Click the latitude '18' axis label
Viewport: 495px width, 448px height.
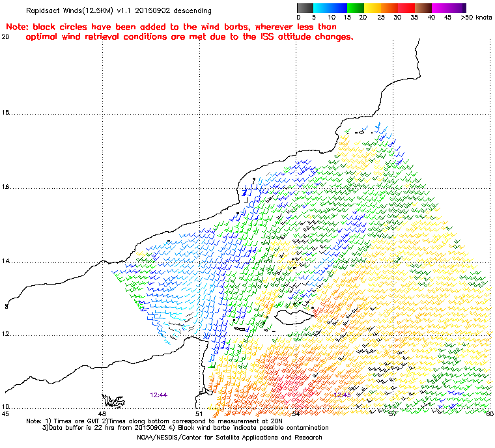[6, 113]
